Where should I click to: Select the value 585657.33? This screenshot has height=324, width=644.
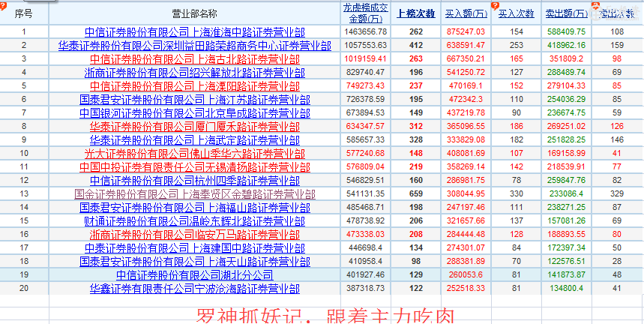coord(366,140)
